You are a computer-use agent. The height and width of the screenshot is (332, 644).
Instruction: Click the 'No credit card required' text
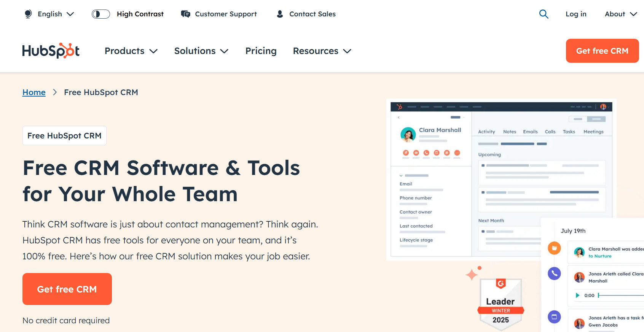click(66, 321)
